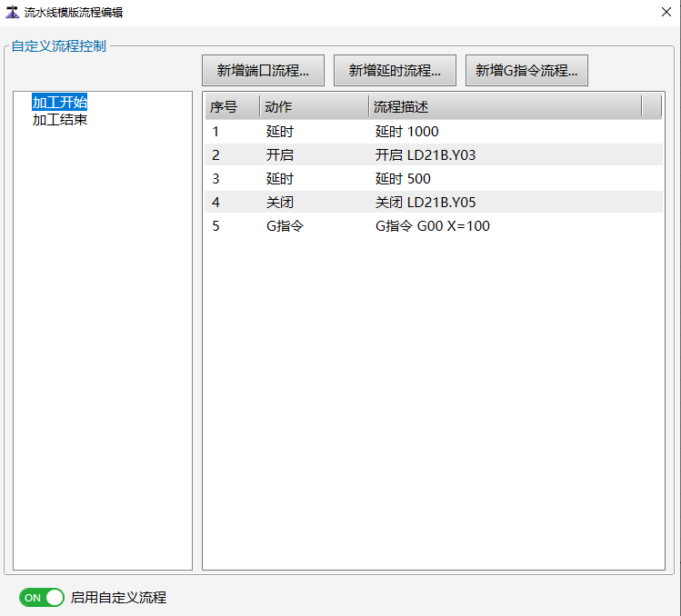Open the 新增G指令流程 dialog
Image resolution: width=681 pixels, height=616 pixels.
click(x=526, y=70)
